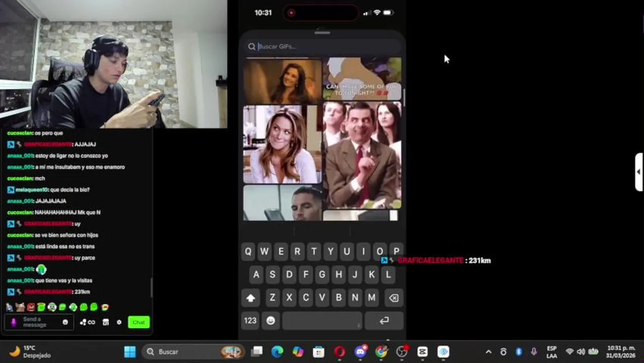644x363 pixels.
Task: Tap the emoji key on phone keyboard
Action: click(x=271, y=321)
